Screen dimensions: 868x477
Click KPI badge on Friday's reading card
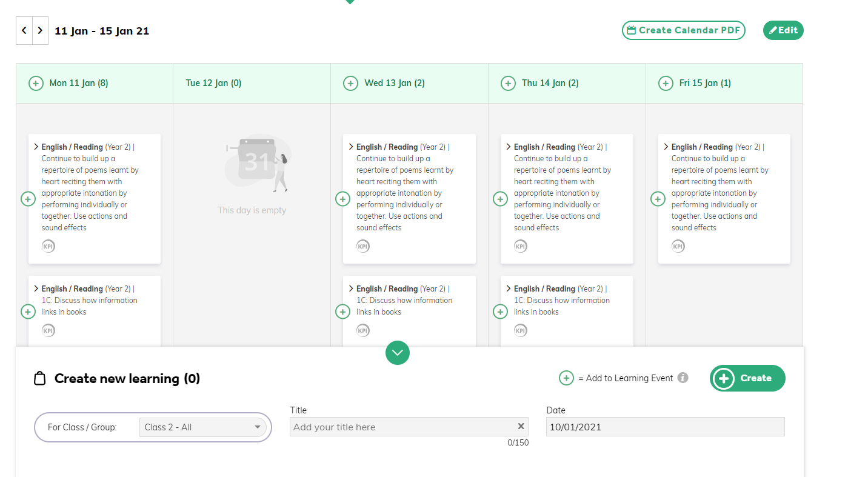tap(678, 246)
